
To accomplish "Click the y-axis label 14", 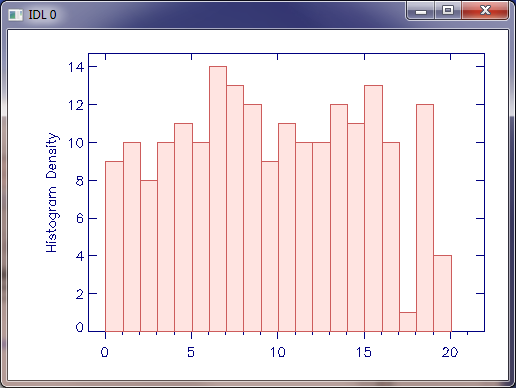I will click(x=76, y=67).
